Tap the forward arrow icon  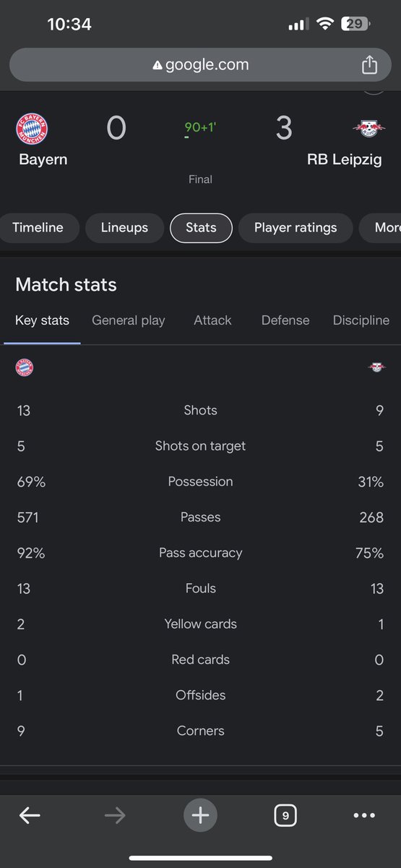[115, 816]
